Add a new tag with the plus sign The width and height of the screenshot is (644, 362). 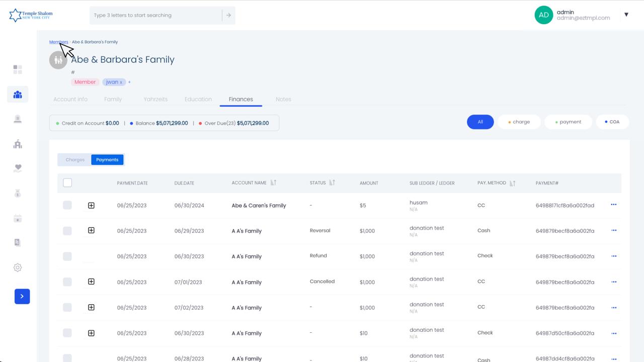[x=129, y=82]
